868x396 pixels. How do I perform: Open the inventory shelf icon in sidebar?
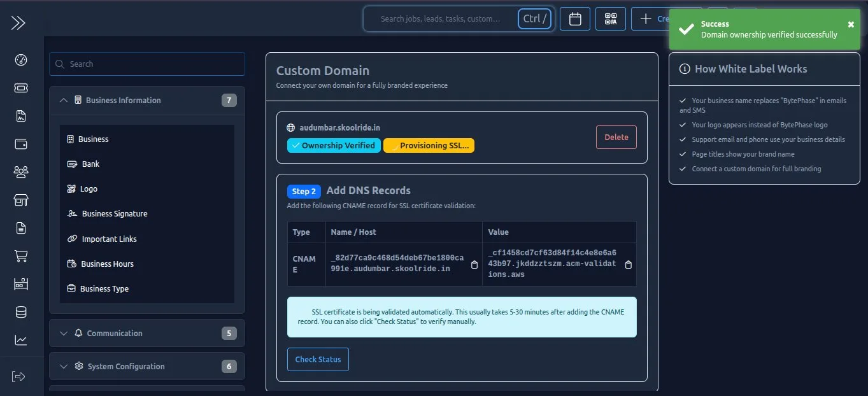click(x=21, y=284)
